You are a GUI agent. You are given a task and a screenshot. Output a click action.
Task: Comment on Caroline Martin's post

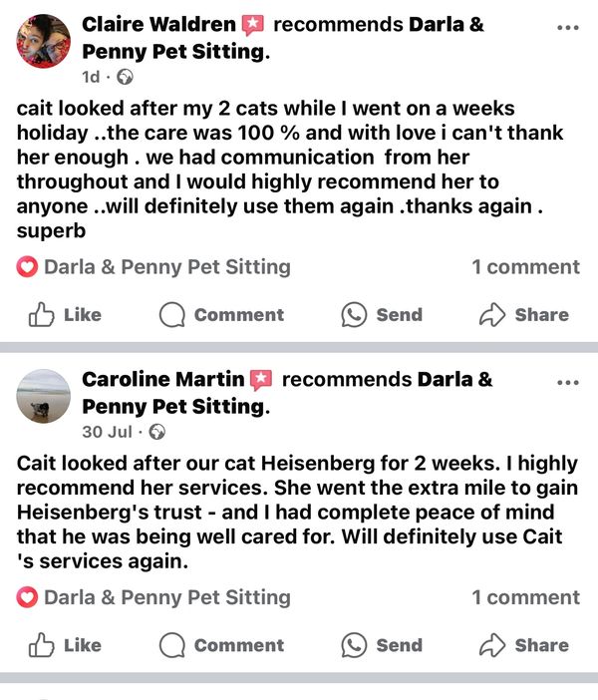pyautogui.click(x=222, y=645)
